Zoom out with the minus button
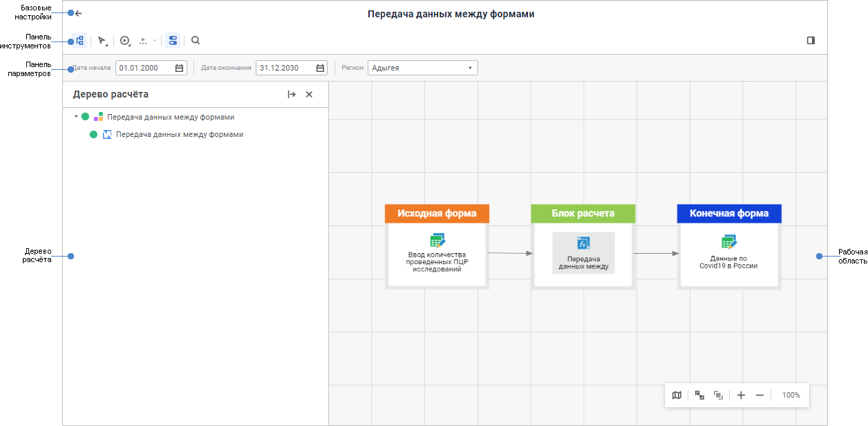This screenshot has height=426, width=868. coord(759,395)
